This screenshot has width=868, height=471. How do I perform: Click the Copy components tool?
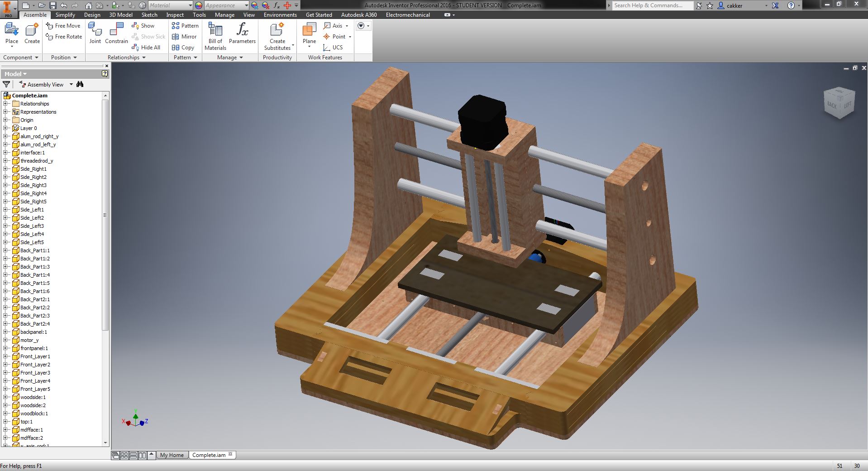click(183, 48)
